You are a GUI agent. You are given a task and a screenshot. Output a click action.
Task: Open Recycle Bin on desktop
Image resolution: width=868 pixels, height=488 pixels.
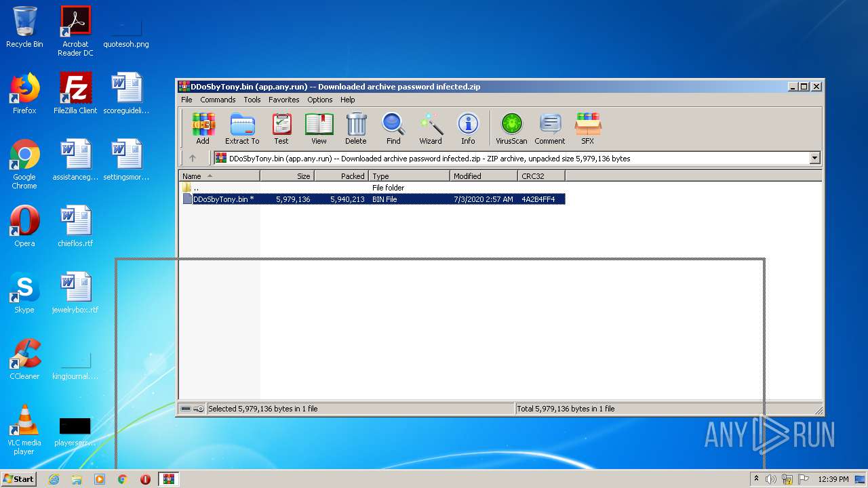24,27
